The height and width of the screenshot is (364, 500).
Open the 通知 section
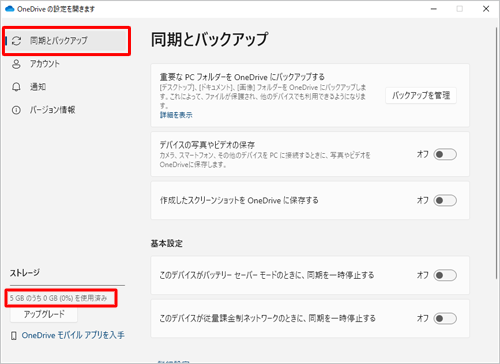pos(38,87)
